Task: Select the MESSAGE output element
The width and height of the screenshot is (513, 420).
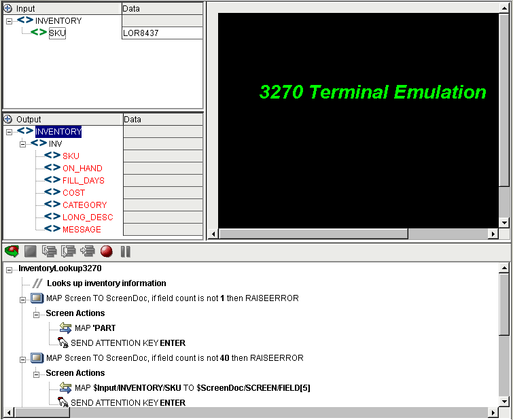Action: click(x=82, y=230)
